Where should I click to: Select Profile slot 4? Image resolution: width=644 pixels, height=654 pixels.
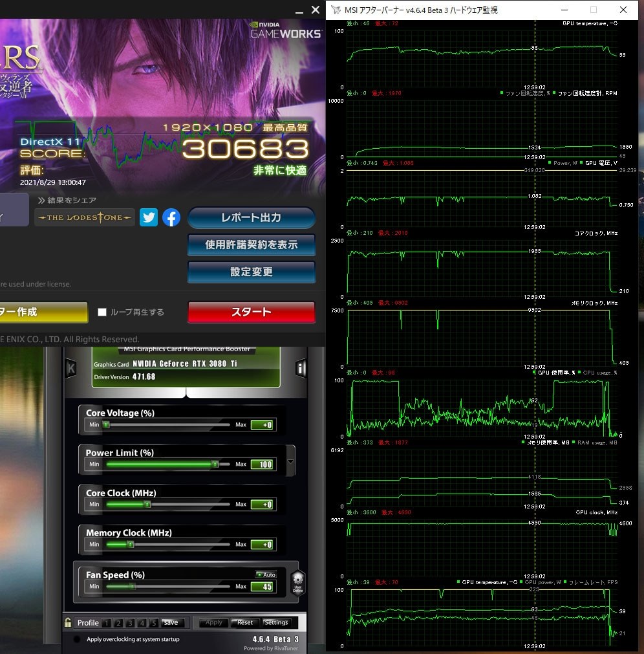[x=142, y=623]
